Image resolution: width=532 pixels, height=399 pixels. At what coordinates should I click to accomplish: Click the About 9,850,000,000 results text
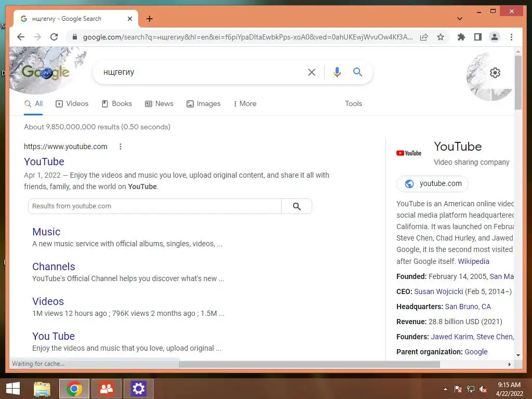[x=97, y=127]
